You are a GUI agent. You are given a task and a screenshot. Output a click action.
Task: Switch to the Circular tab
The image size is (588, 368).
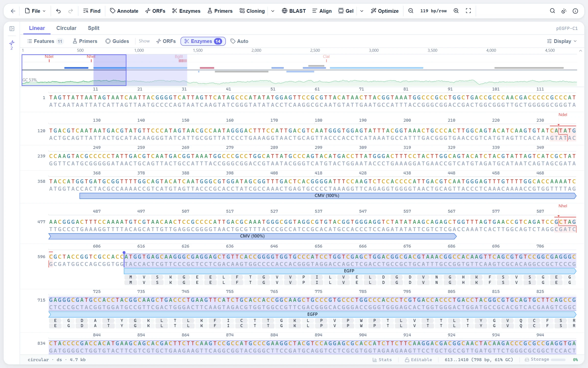click(66, 28)
